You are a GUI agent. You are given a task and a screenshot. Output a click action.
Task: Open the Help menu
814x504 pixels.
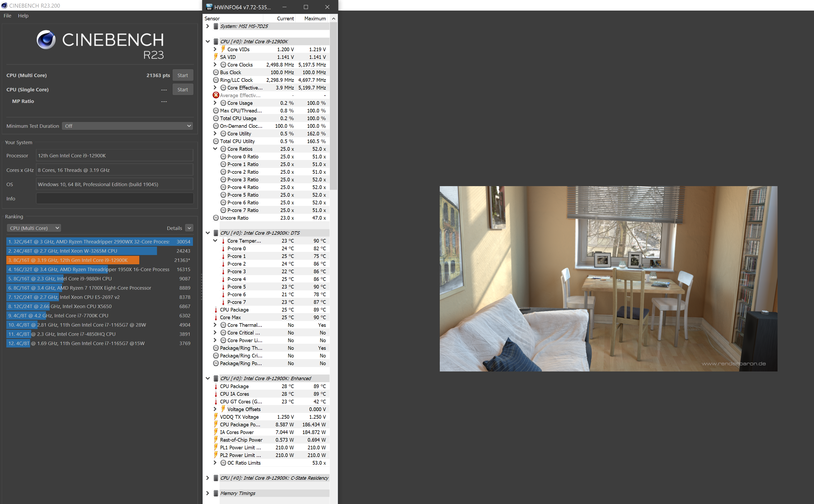pos(23,16)
